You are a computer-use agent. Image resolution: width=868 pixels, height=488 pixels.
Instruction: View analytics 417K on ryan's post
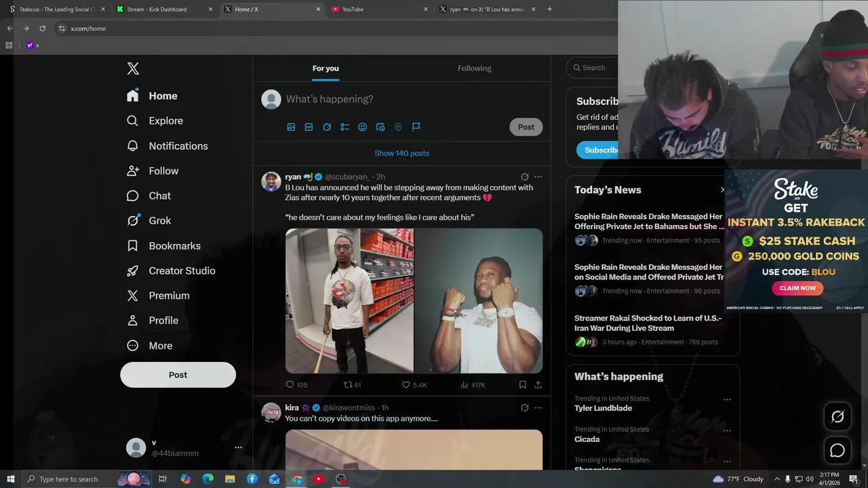click(x=473, y=385)
